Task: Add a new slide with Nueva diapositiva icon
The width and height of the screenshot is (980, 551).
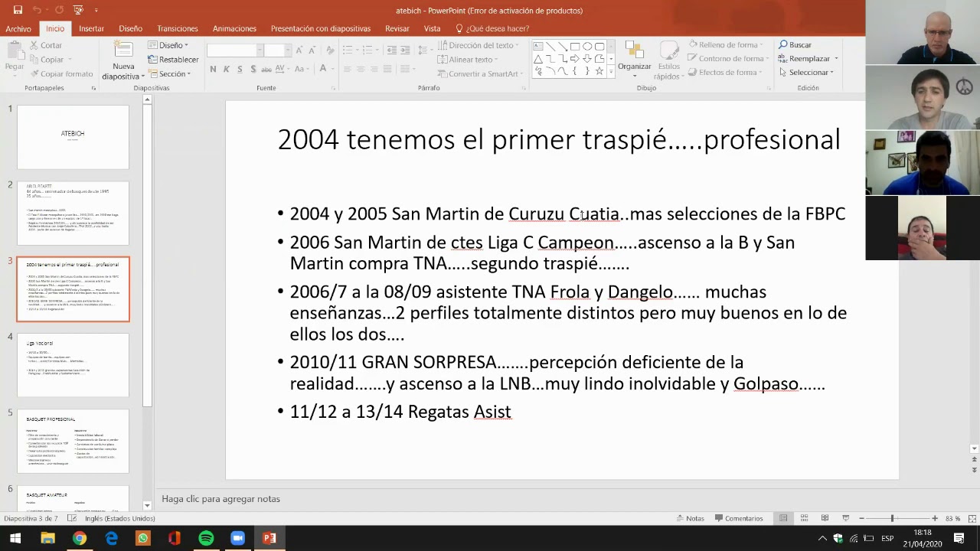Action: pyautogui.click(x=123, y=51)
